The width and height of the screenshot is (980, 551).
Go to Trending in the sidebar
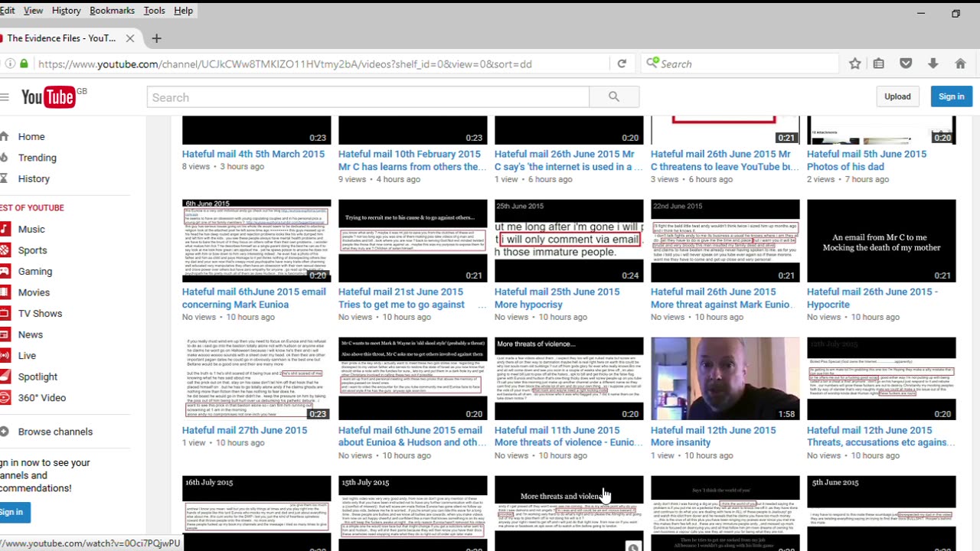(x=38, y=158)
